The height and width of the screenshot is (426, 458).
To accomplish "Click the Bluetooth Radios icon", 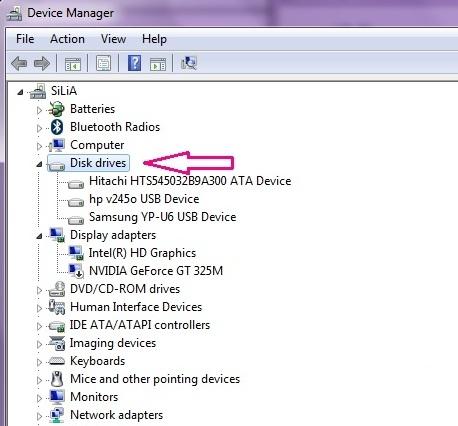I will [57, 127].
